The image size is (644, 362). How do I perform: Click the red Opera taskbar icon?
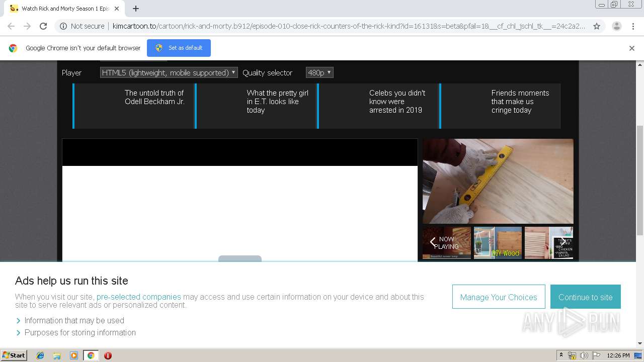tap(108, 355)
